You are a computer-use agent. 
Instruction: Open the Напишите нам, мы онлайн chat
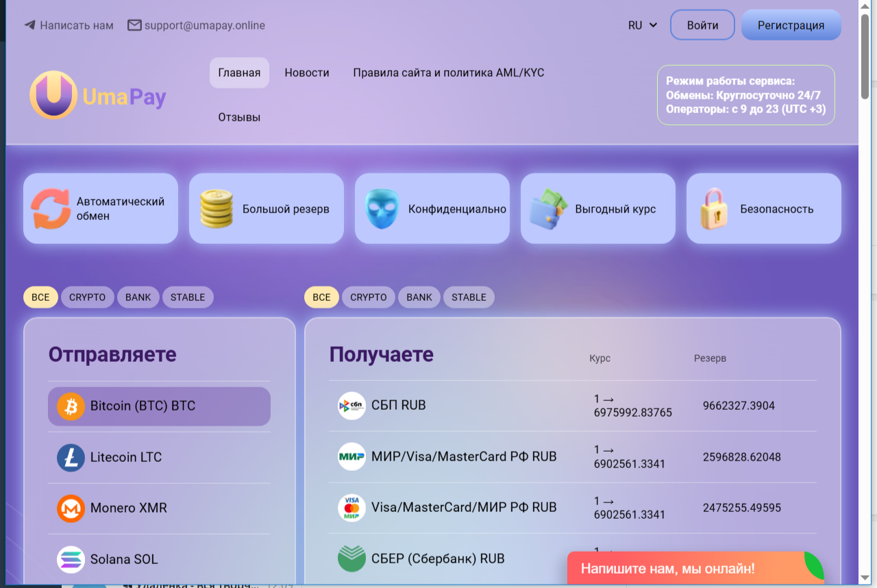[695, 568]
